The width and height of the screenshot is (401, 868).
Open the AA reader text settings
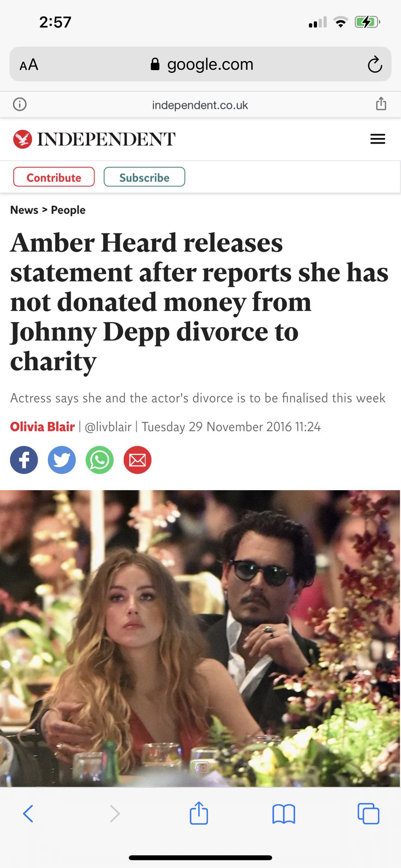click(x=29, y=65)
